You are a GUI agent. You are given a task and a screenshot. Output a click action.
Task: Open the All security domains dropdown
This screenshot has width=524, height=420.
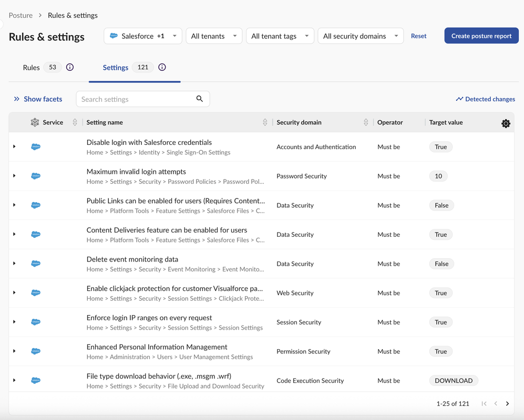361,36
